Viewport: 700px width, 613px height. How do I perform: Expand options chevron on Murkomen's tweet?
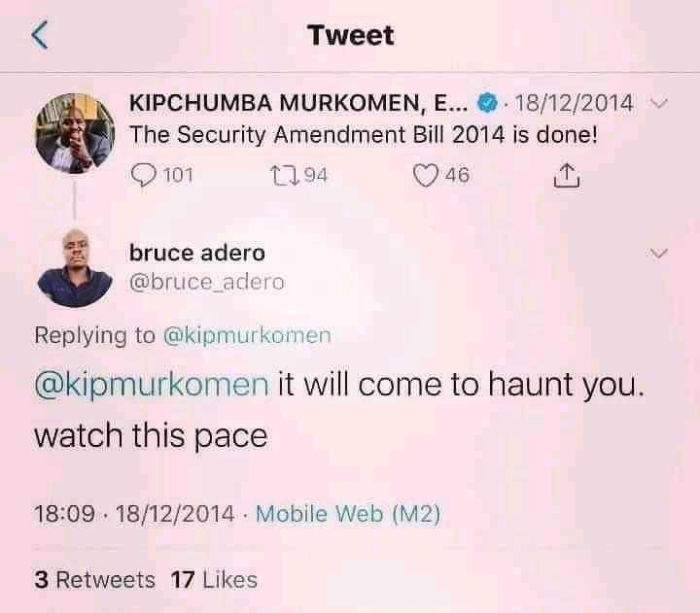coord(658,104)
